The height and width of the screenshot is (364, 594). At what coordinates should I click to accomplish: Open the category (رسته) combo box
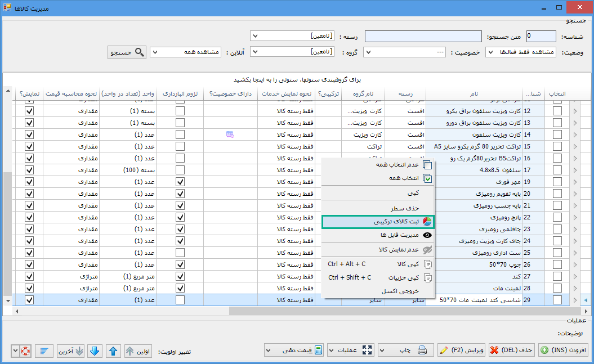pyautogui.click(x=292, y=36)
